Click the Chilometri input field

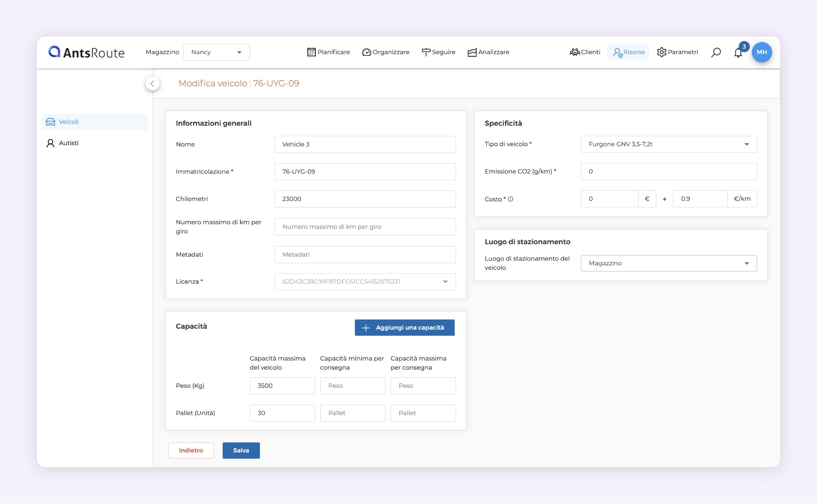364,199
